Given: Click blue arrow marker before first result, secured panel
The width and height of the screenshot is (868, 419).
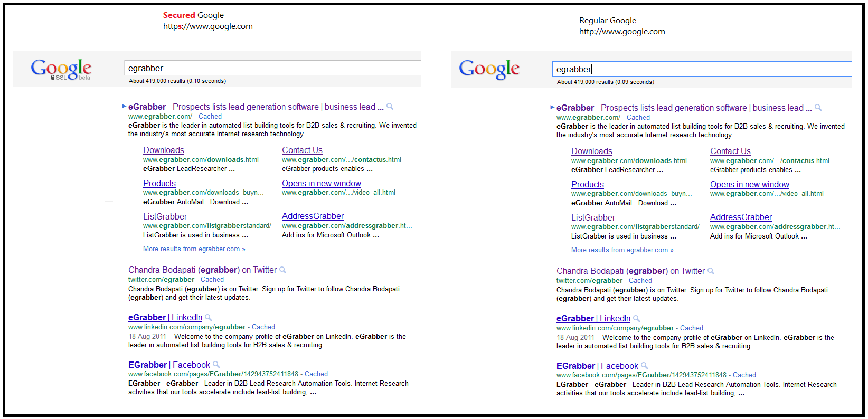Looking at the screenshot, I should pyautogui.click(x=125, y=107).
